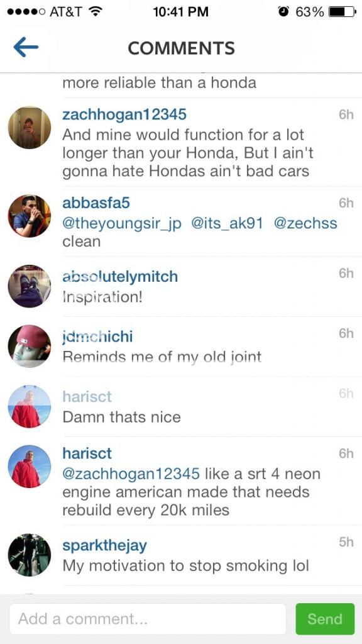Tap the alarm clock status icon
The height and width of the screenshot is (644, 362).
coord(283,12)
